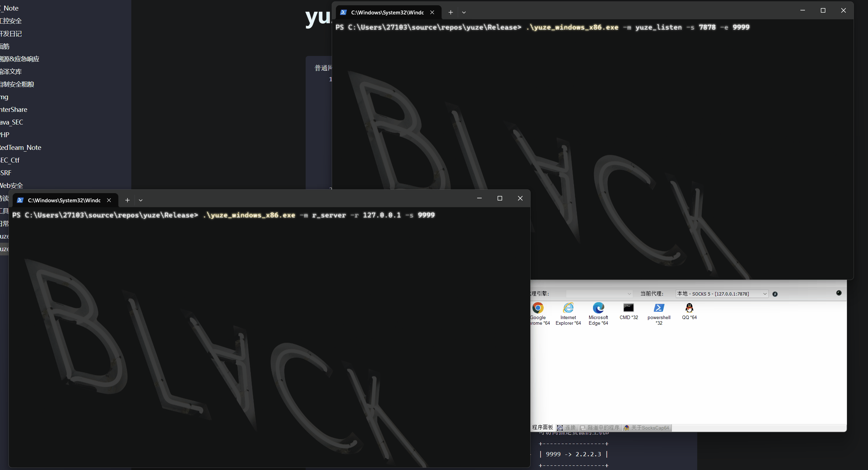
Task: Start powershell *32 from program panel
Action: (x=659, y=313)
